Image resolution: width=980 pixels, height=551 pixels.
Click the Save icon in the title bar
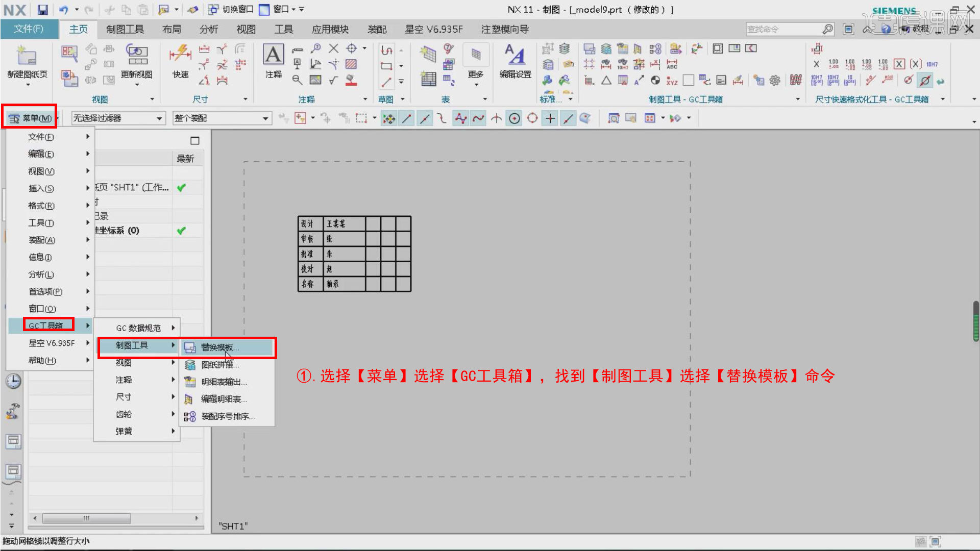pos(43,9)
